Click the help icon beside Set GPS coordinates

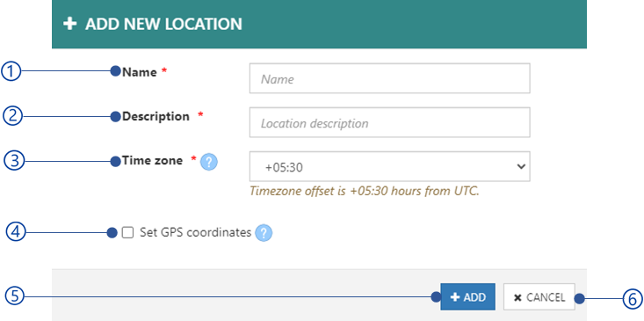pos(264,233)
